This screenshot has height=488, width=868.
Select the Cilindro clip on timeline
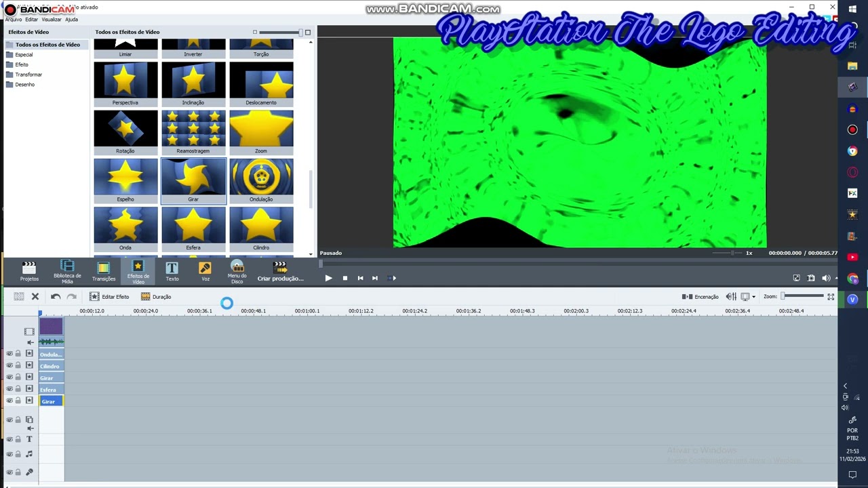52,366
